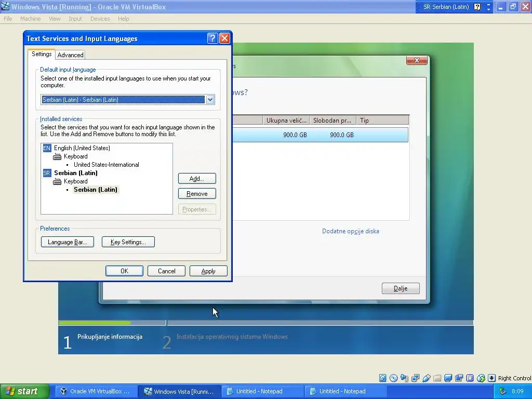Open the default input language dropdown
532x399 pixels.
(x=210, y=99)
